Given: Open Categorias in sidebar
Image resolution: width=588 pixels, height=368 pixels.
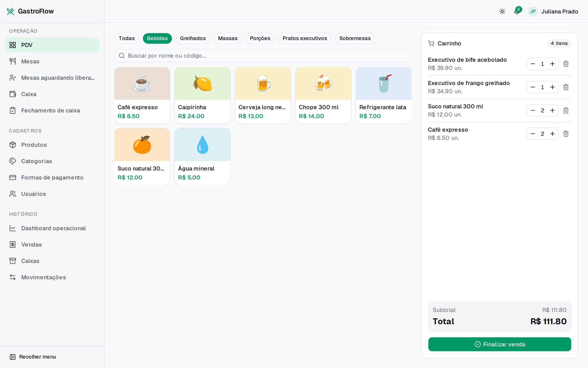Looking at the screenshot, I should click(x=52, y=161).
